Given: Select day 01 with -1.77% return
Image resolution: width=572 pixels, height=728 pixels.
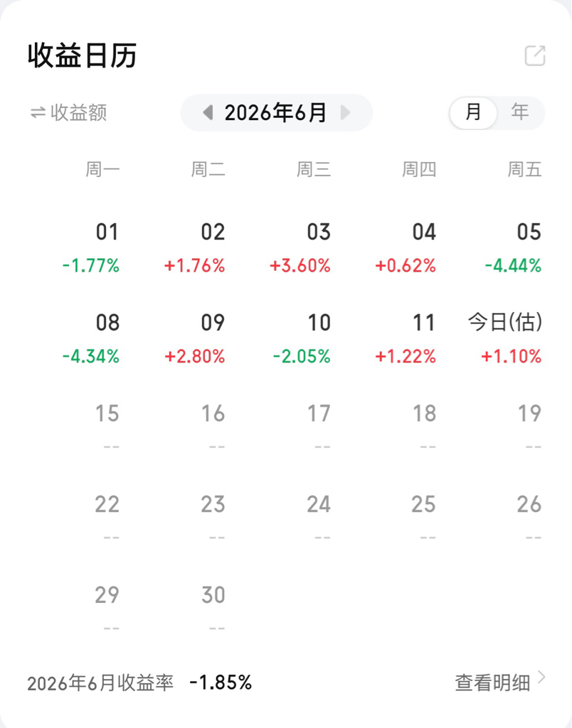Looking at the screenshot, I should [x=91, y=248].
